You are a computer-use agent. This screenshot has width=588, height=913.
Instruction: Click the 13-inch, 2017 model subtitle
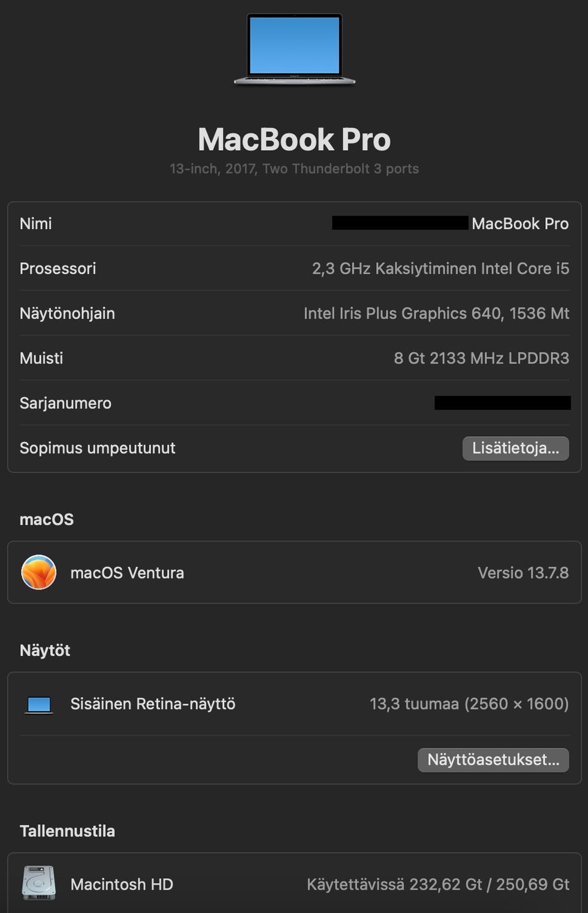point(294,169)
